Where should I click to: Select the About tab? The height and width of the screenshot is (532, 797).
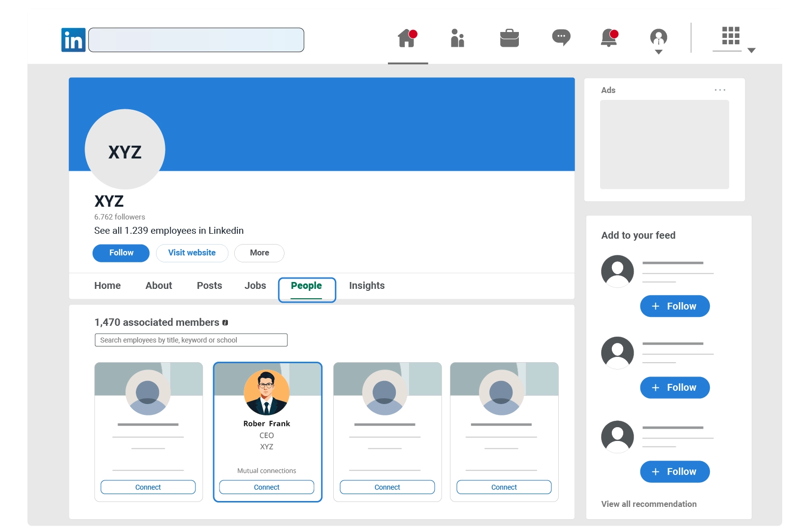tap(159, 286)
